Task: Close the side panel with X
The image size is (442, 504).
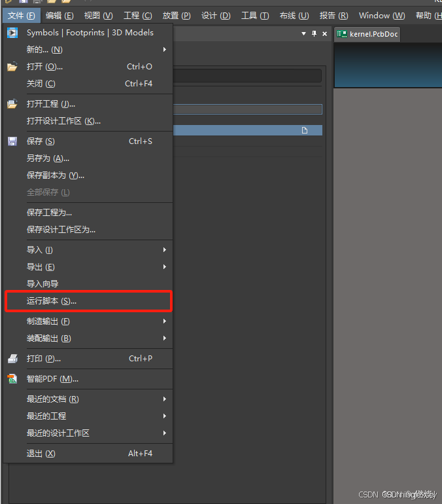Action: pyautogui.click(x=325, y=33)
